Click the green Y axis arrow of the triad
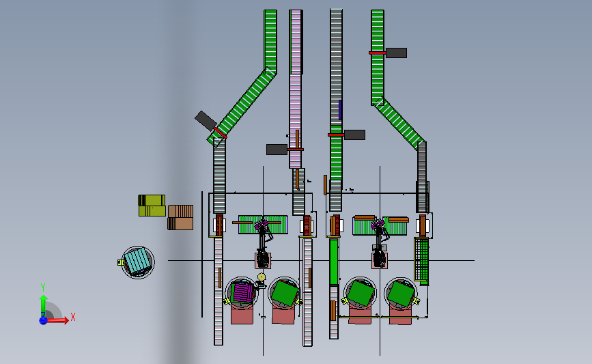The width and height of the screenshot is (592, 364). click(x=43, y=305)
